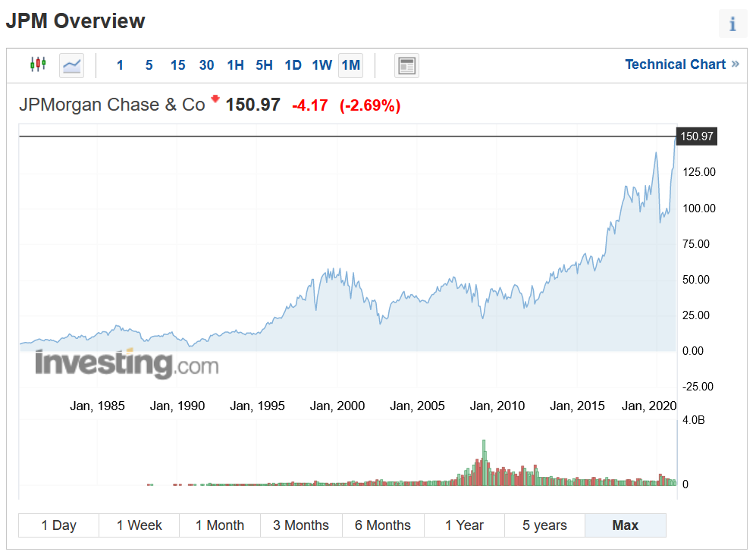Click the 25.00 price axis label
756x558 pixels.
coord(696,315)
